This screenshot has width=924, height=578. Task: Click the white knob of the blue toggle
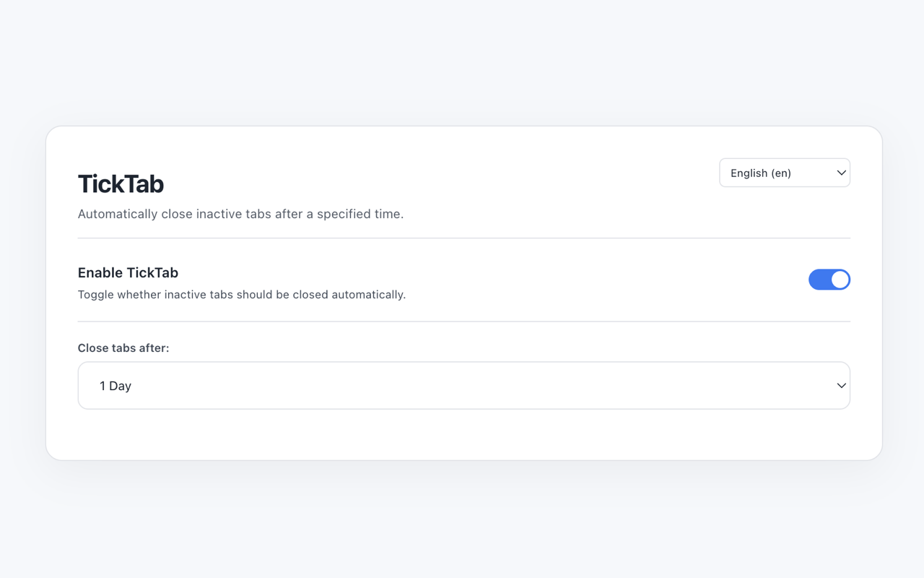pyautogui.click(x=840, y=280)
